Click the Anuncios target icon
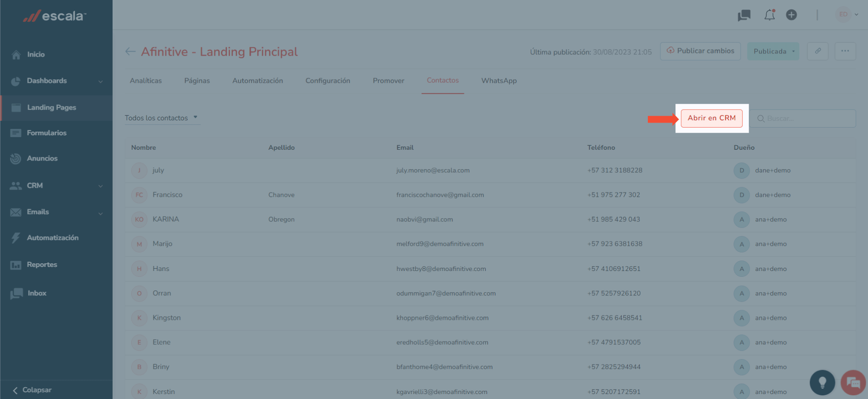The image size is (868, 399). (16, 159)
